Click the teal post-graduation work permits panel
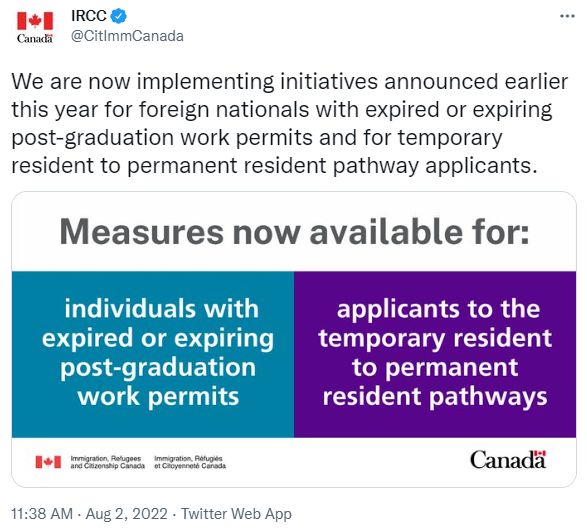587x528 pixels. coord(153,354)
